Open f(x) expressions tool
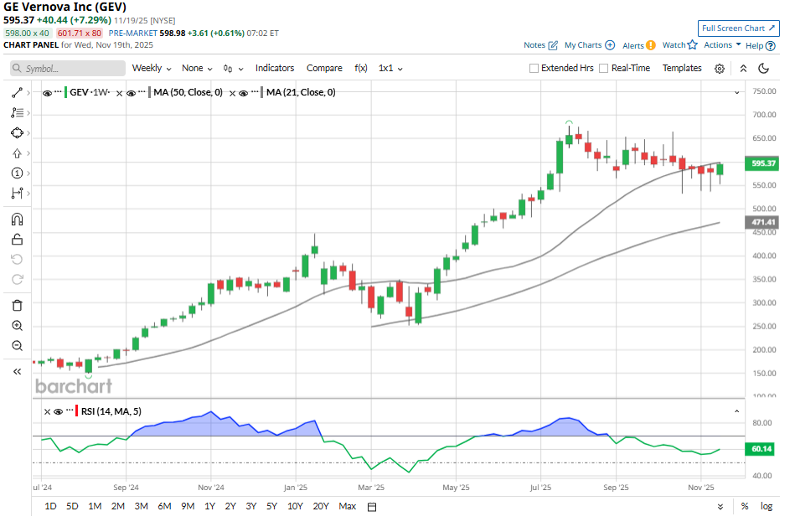This screenshot has width=795, height=532. (x=360, y=68)
